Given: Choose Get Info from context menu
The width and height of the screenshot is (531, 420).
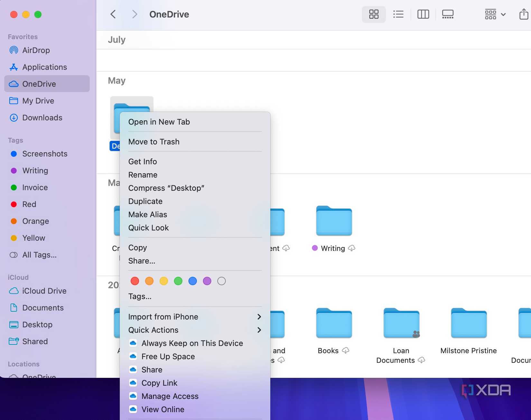Looking at the screenshot, I should tap(143, 161).
